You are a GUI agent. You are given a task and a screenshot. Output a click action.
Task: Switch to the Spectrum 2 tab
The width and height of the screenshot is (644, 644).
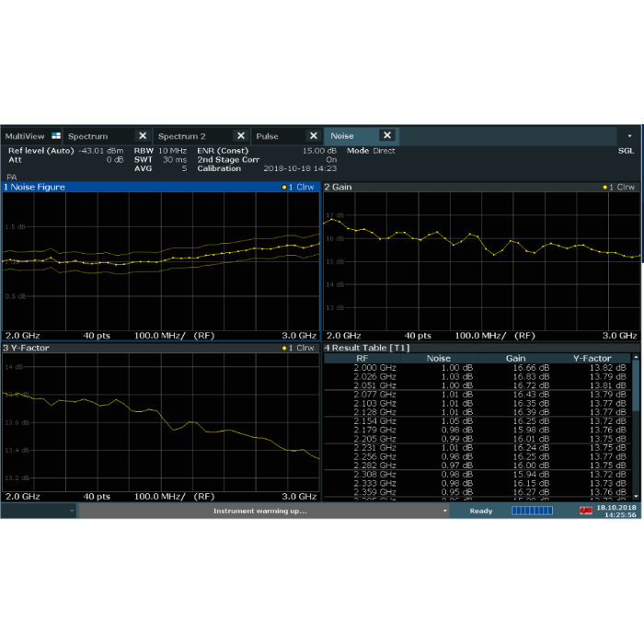pos(181,136)
